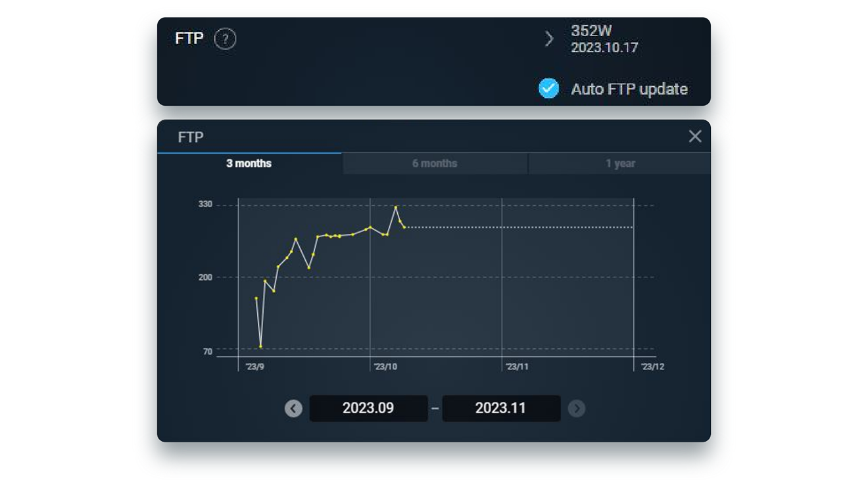
Task: Go to the previous date range
Action: (x=293, y=408)
